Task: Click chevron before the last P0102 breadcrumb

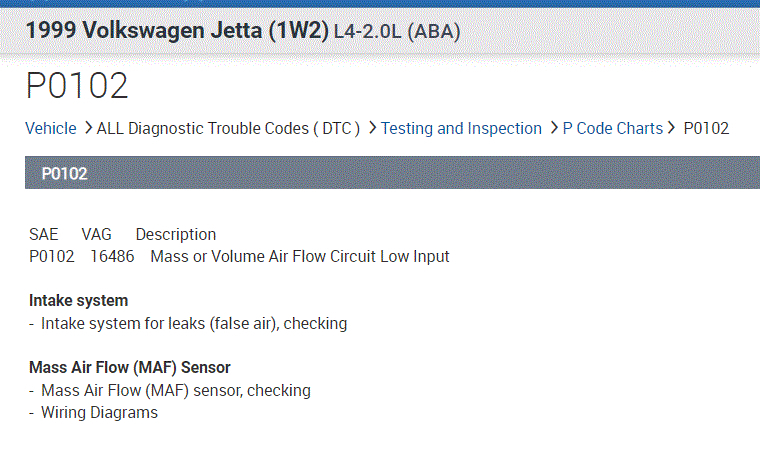Action: 674,128
